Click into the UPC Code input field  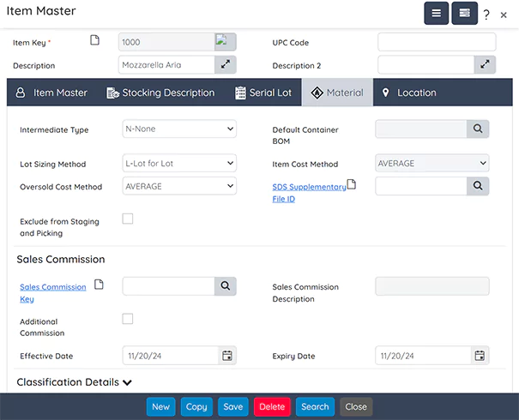click(437, 42)
